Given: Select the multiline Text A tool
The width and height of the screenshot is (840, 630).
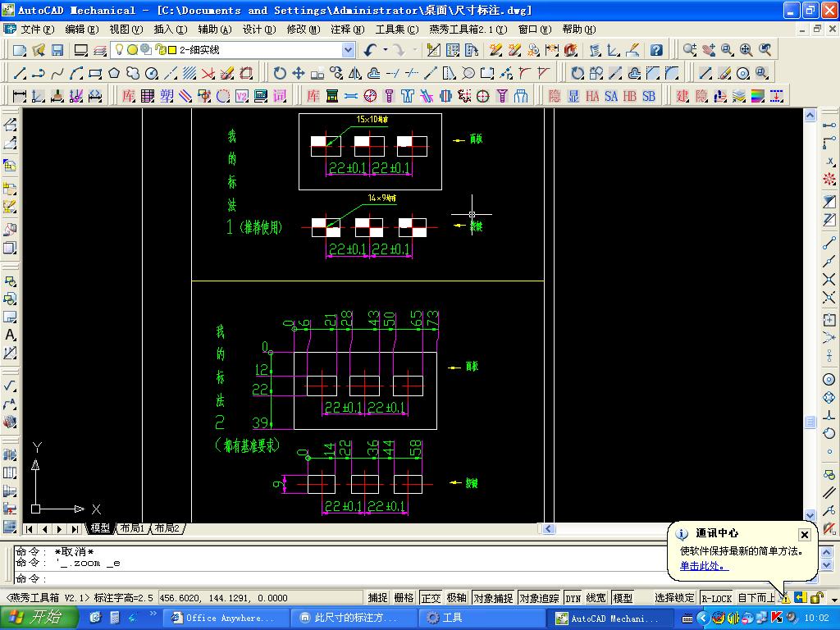Looking at the screenshot, I should pyautogui.click(x=10, y=336).
